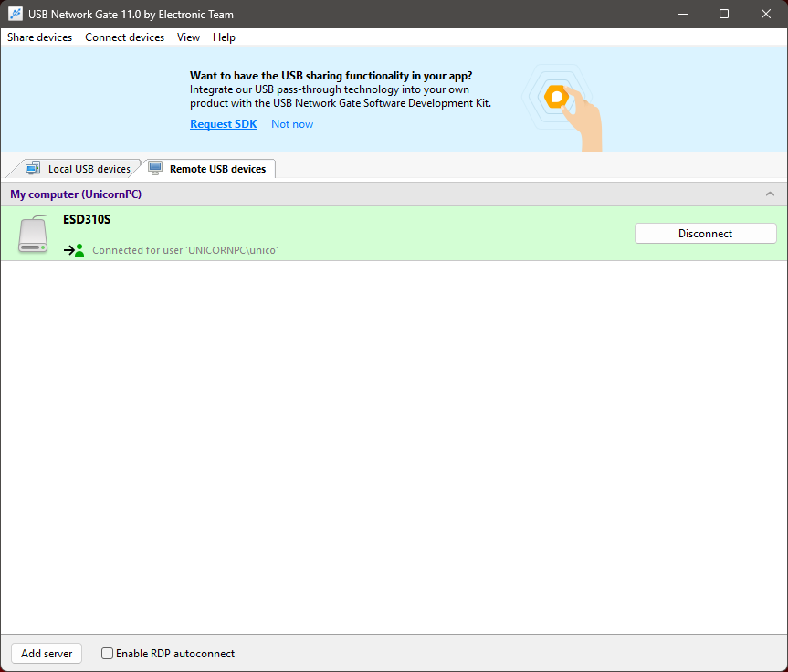Viewport: 788px width, 672px height.
Task: Open the Help menu
Action: pos(224,37)
